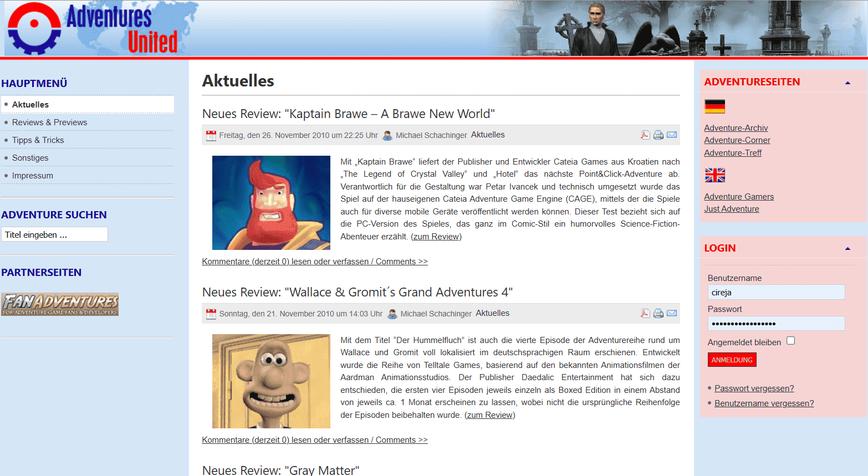The width and height of the screenshot is (868, 476).
Task: Collapse the Adventureseiten panel
Action: tap(847, 83)
